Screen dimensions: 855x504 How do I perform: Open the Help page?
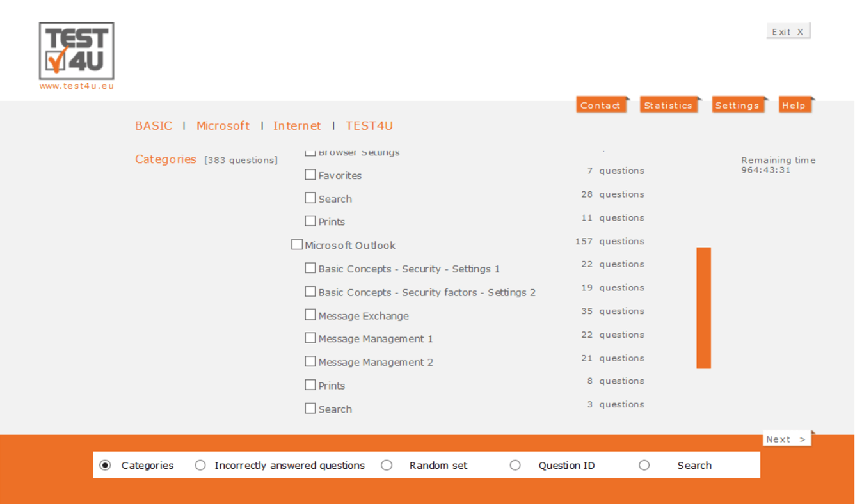(x=794, y=106)
